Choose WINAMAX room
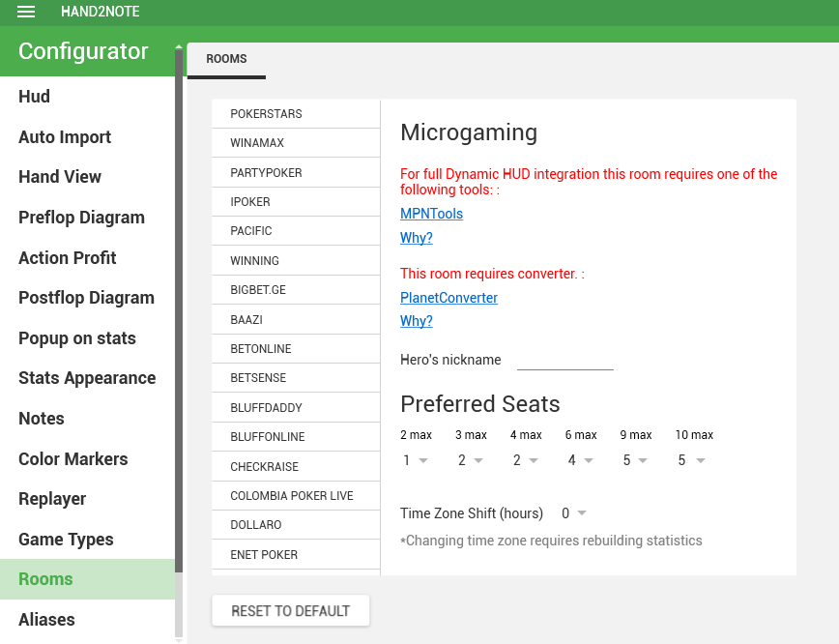Image resolution: width=839 pixels, height=644 pixels. point(296,143)
